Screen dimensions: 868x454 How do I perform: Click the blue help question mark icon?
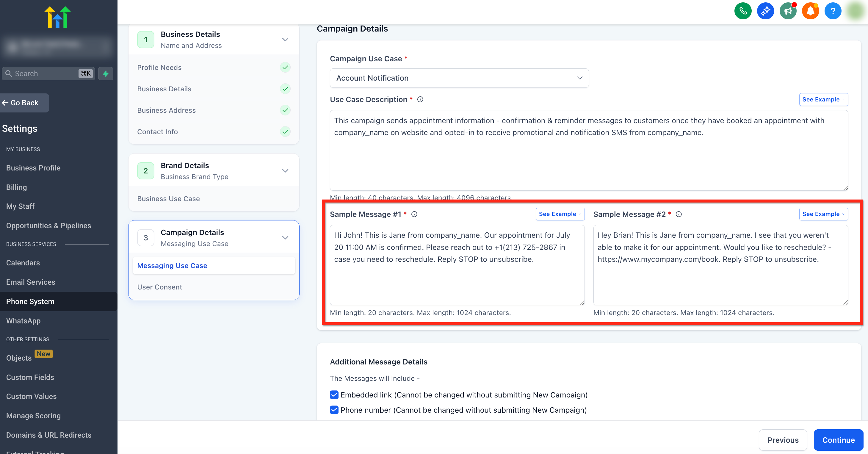833,11
